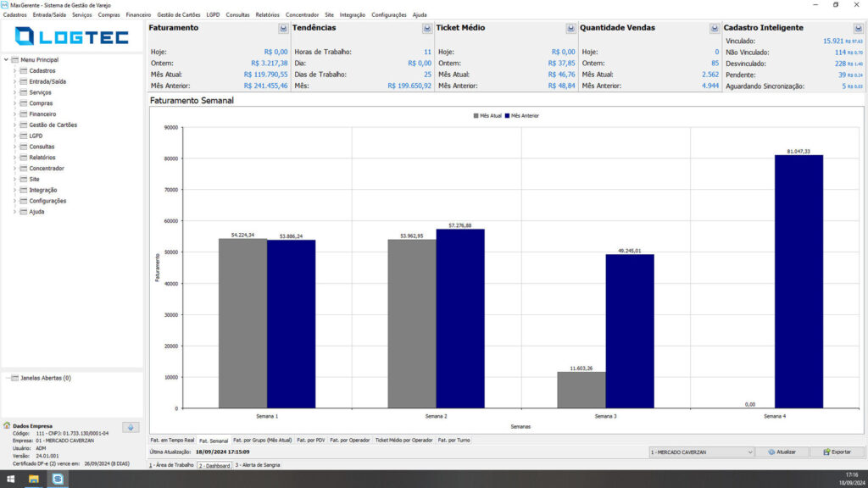Image resolution: width=868 pixels, height=488 pixels.
Task: Open the Fat. por PDV tab
Action: click(310, 441)
